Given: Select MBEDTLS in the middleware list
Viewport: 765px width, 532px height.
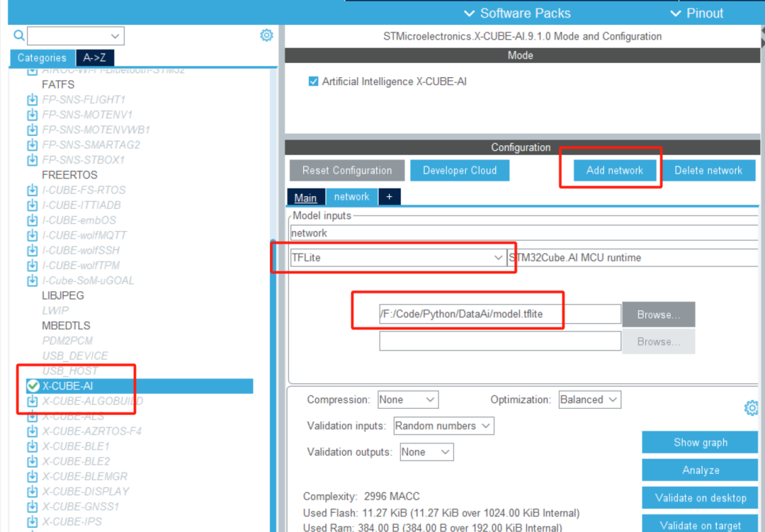Looking at the screenshot, I should coord(66,326).
